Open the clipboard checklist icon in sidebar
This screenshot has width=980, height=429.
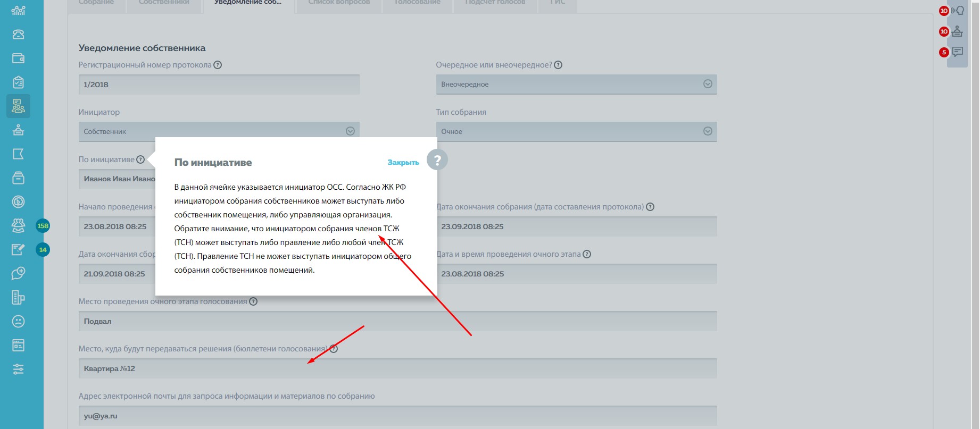click(18, 82)
